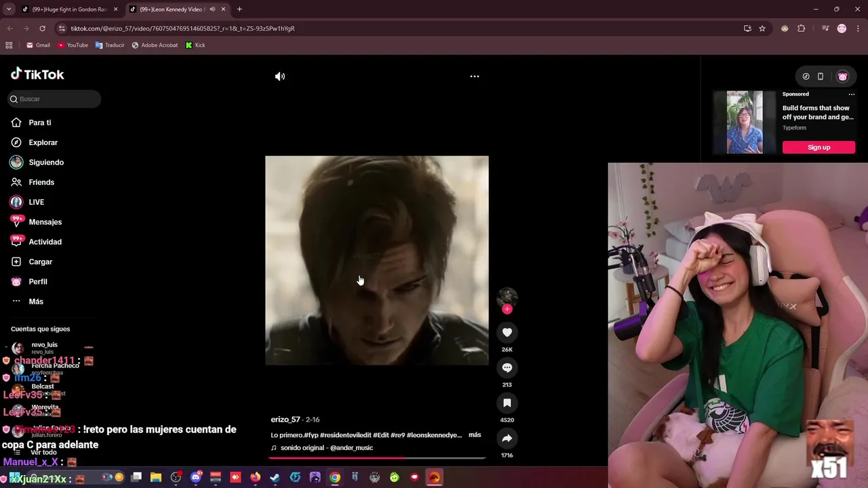Open the sponsored ad options dots
Screen dimensions: 868x488
coord(852,94)
